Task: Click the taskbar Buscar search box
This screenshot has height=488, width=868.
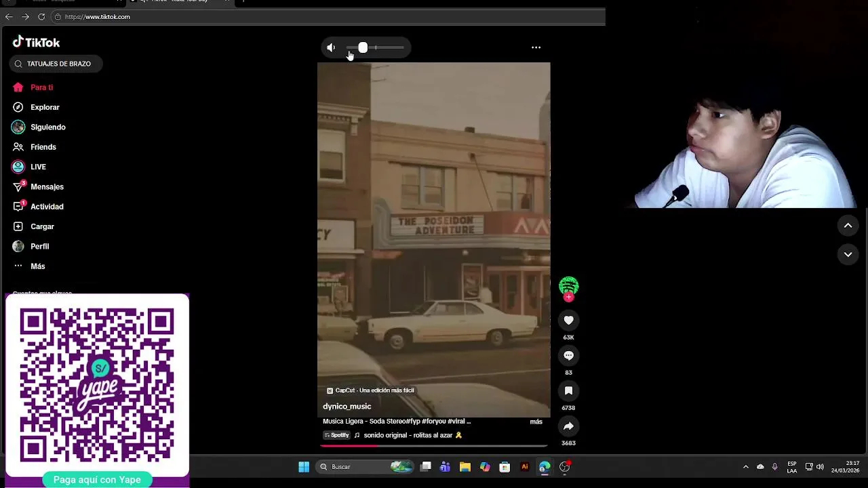Action: [365, 467]
